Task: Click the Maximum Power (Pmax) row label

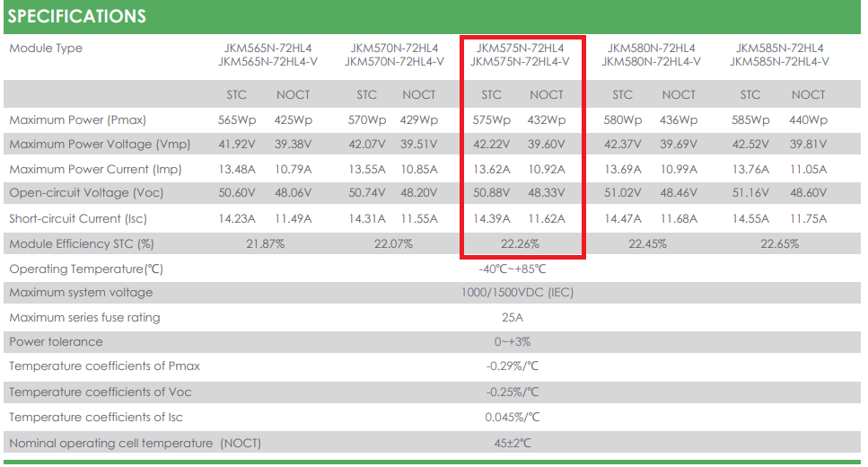Action: pos(77,119)
